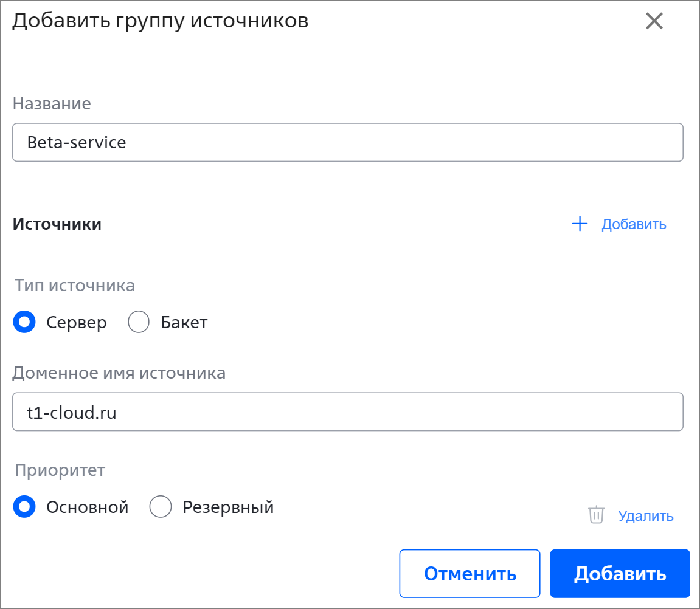The width and height of the screenshot is (700, 609).
Task: Select the Бакет radio button
Action: pyautogui.click(x=139, y=322)
